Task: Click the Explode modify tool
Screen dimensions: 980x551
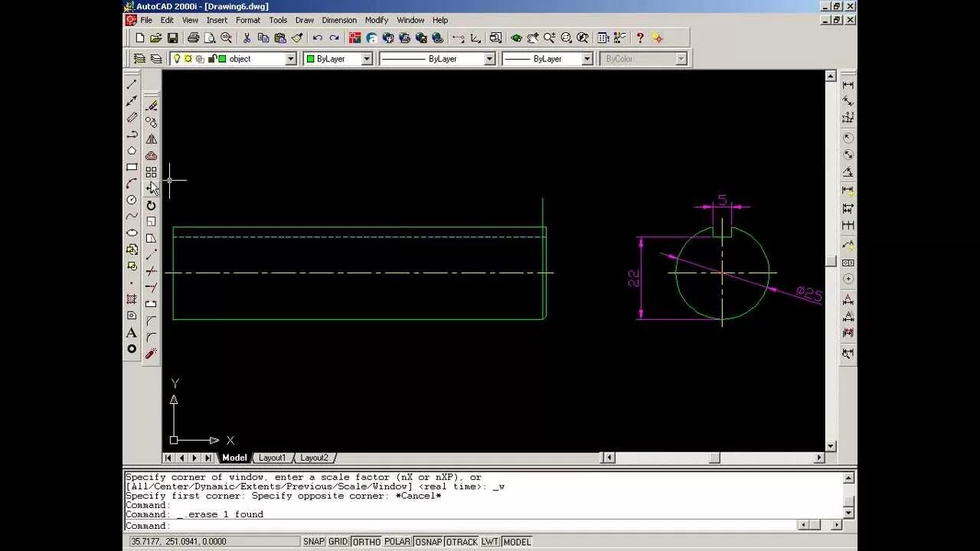Action: pyautogui.click(x=152, y=354)
